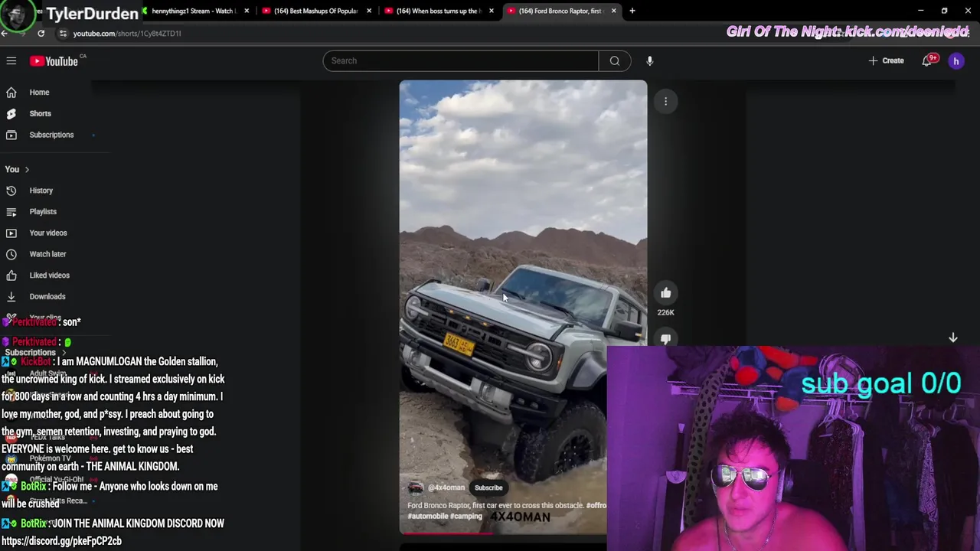The image size is (980, 551).
Task: Open History from the sidebar
Action: tap(41, 191)
